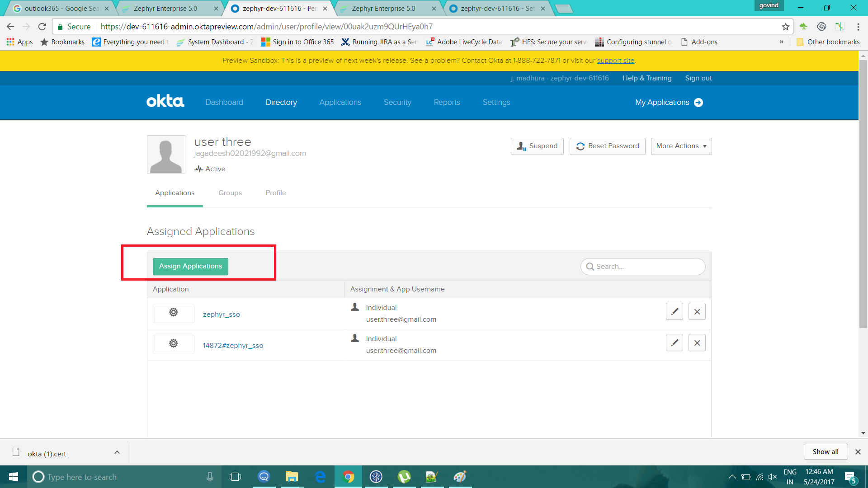Viewport: 868px width, 488px height.
Task: Expand the More Actions dropdown
Action: [681, 146]
